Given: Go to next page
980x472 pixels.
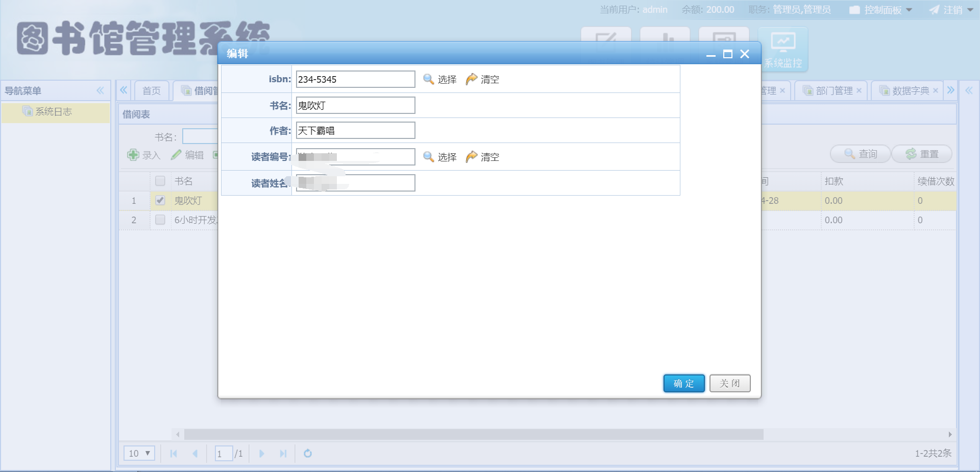Looking at the screenshot, I should click(x=261, y=453).
